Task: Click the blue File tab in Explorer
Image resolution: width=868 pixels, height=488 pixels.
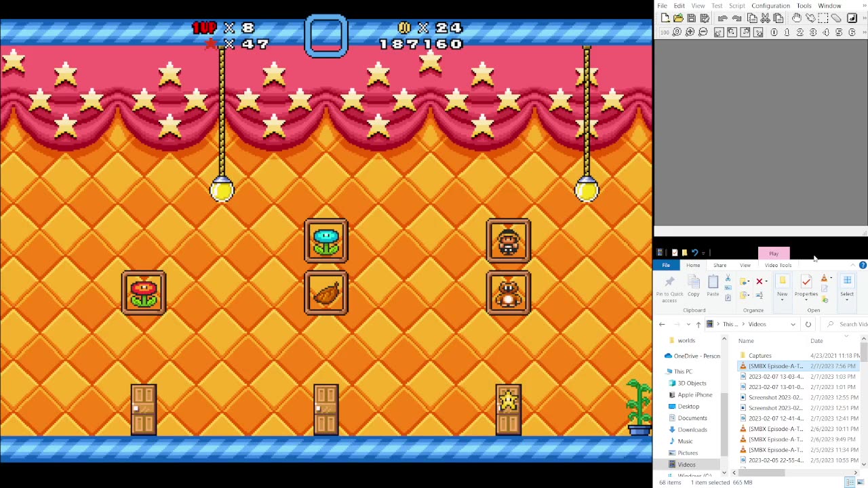Action: (666, 265)
